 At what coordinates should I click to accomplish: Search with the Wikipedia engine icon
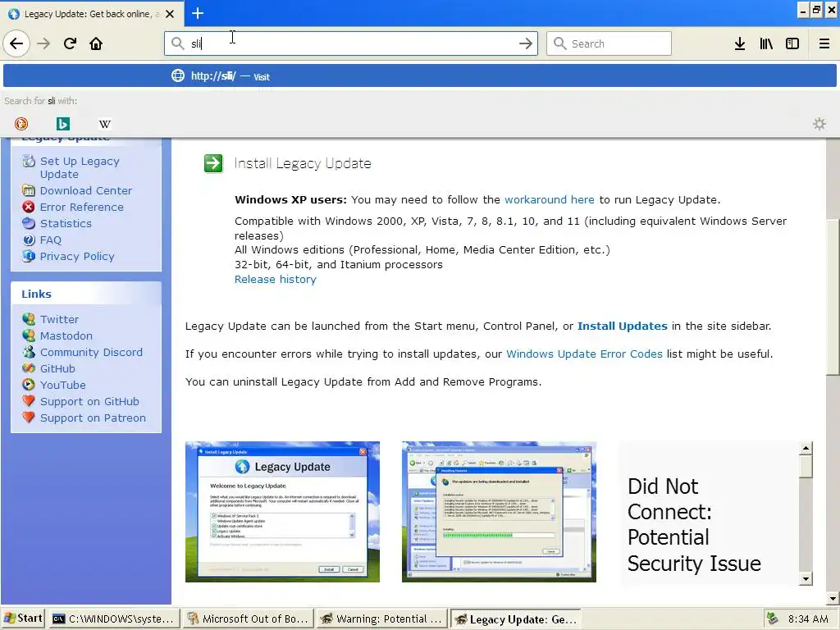pyautogui.click(x=104, y=124)
